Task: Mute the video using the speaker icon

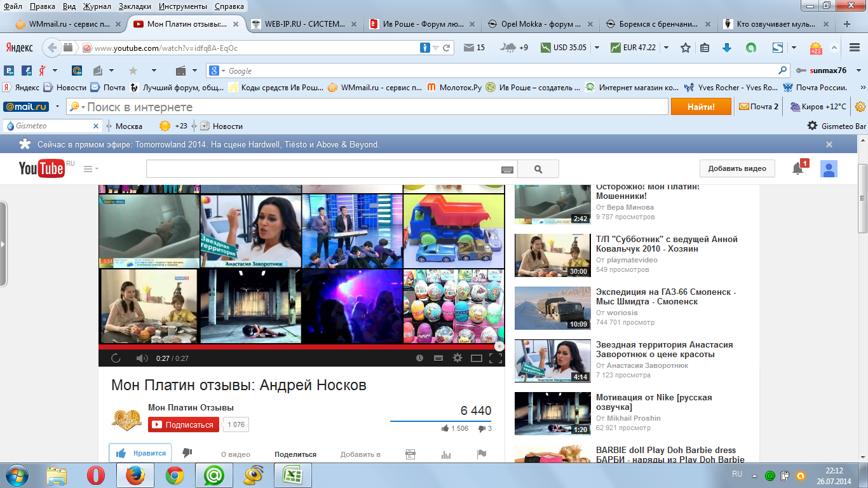Action: point(142,358)
